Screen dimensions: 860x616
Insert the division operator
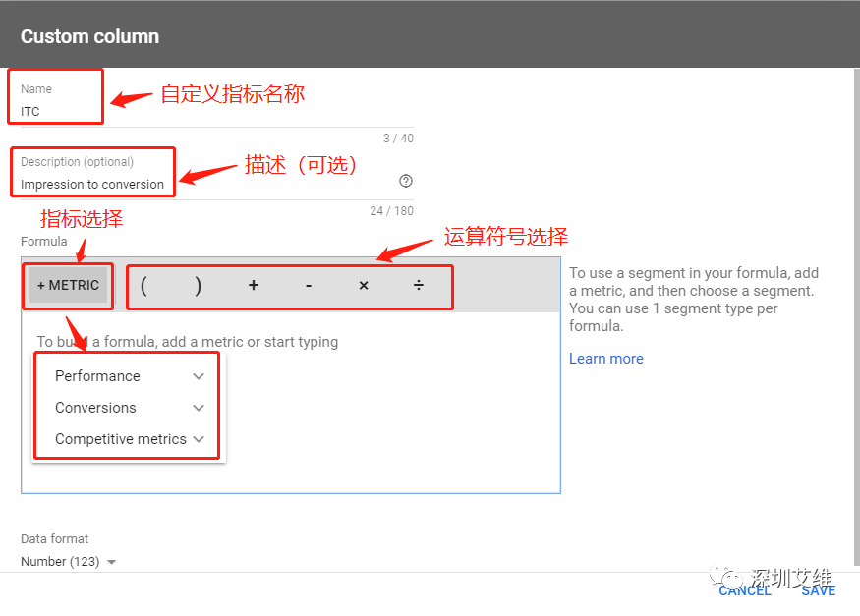pyautogui.click(x=419, y=286)
